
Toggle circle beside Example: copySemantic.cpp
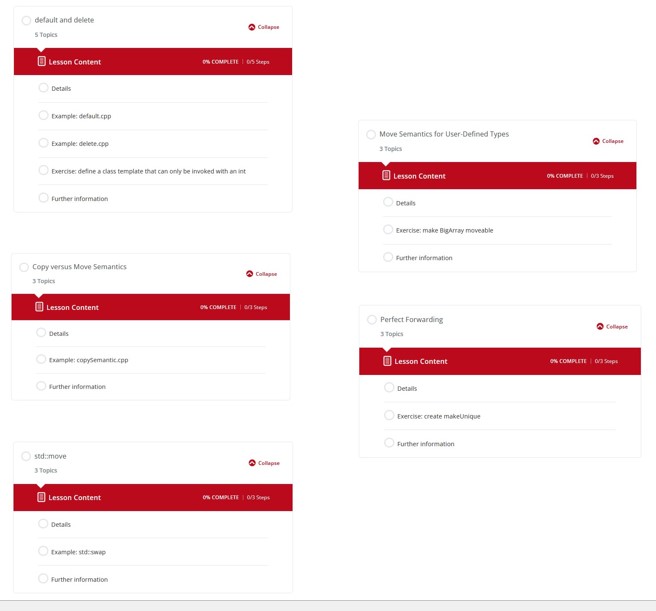pyautogui.click(x=41, y=359)
